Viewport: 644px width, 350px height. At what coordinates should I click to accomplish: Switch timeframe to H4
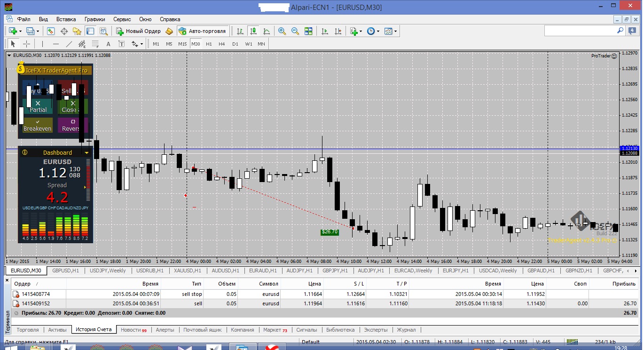click(x=222, y=44)
